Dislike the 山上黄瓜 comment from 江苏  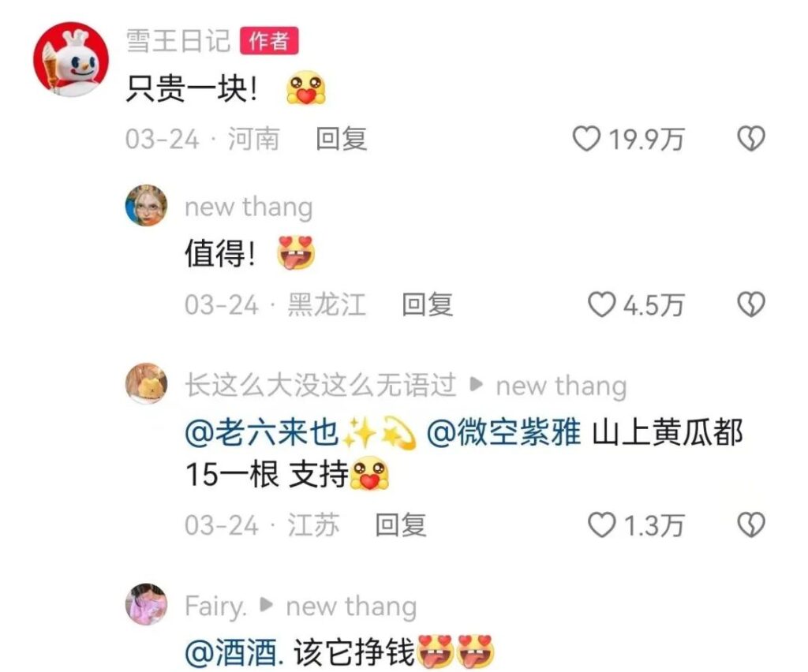pyautogui.click(x=751, y=525)
